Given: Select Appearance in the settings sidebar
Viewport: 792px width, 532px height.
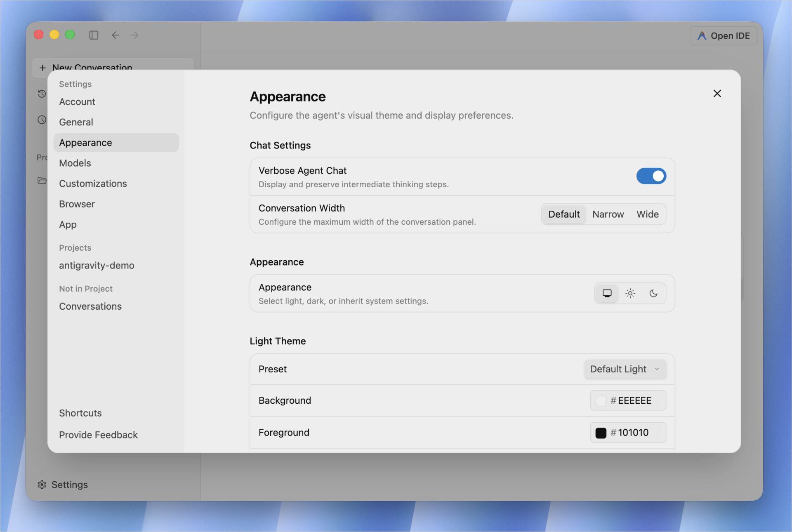Looking at the screenshot, I should (x=116, y=143).
